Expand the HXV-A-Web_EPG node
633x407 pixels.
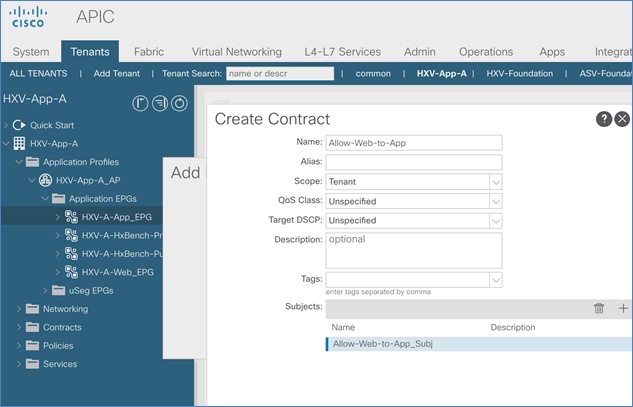(58, 272)
